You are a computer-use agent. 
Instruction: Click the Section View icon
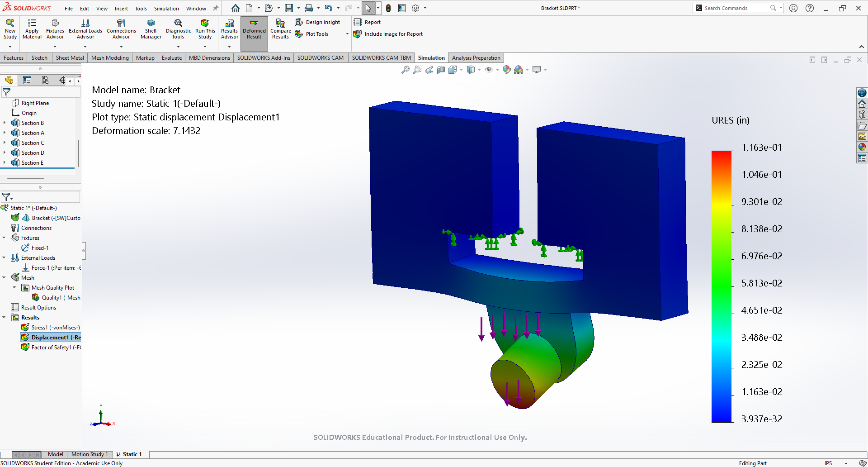click(x=441, y=70)
